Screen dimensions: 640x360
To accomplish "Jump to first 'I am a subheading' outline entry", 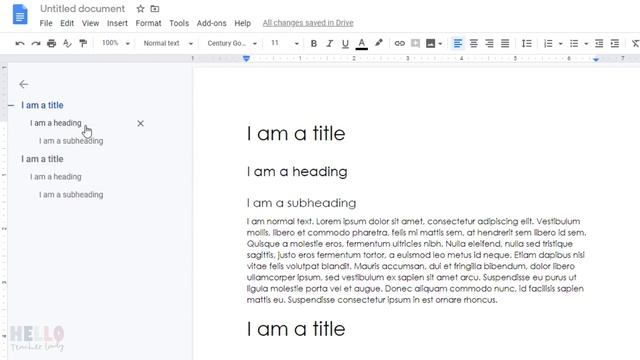I will [x=71, y=141].
